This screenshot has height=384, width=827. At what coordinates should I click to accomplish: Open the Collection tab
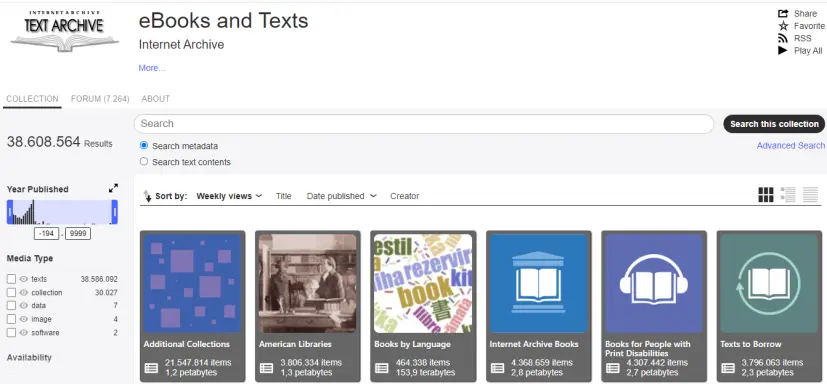32,99
